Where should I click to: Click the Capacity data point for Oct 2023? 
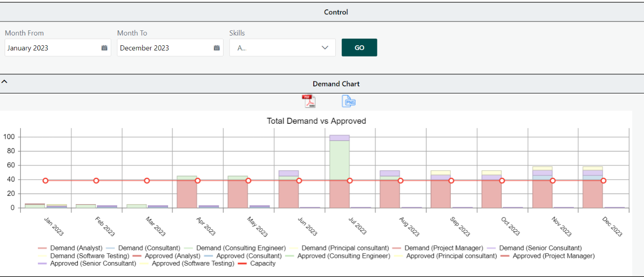[x=502, y=181]
